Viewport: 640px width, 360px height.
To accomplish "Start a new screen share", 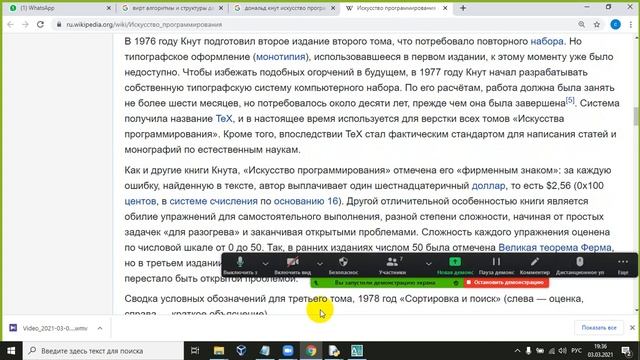I will click(455, 265).
